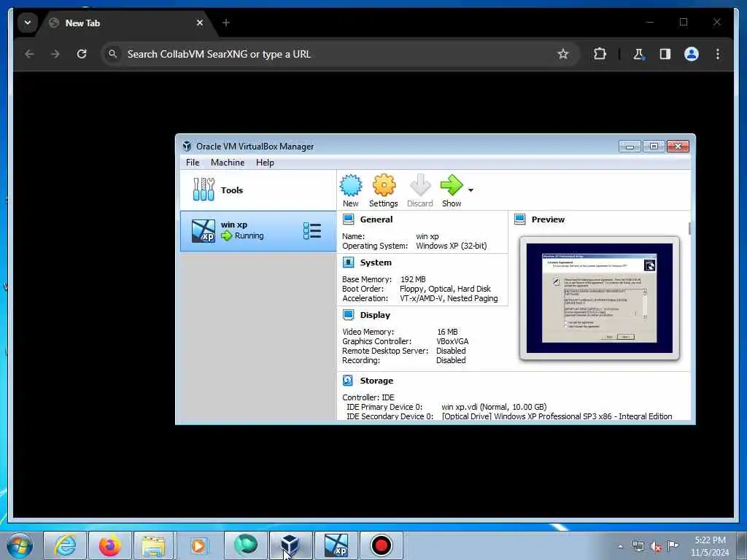Image resolution: width=747 pixels, height=560 pixels.
Task: Open the browser three-dot menu
Action: tap(718, 54)
